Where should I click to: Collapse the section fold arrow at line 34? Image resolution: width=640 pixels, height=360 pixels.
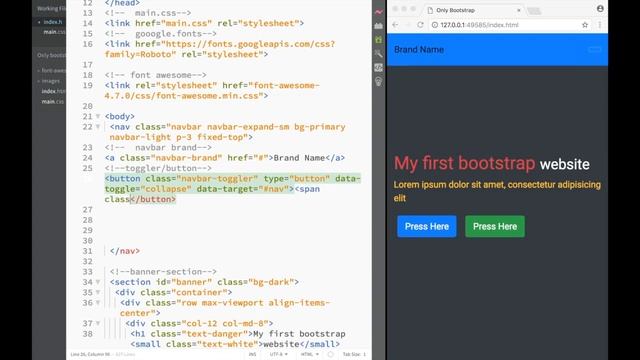coord(98,282)
